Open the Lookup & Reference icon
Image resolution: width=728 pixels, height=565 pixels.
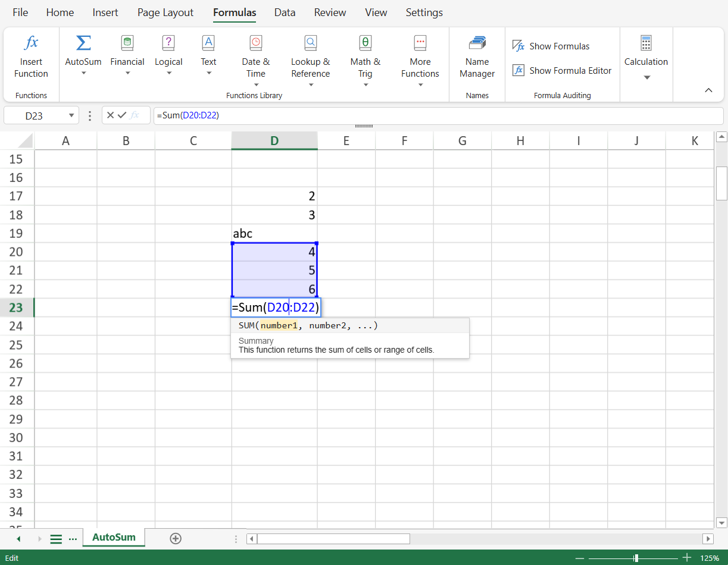click(x=310, y=43)
